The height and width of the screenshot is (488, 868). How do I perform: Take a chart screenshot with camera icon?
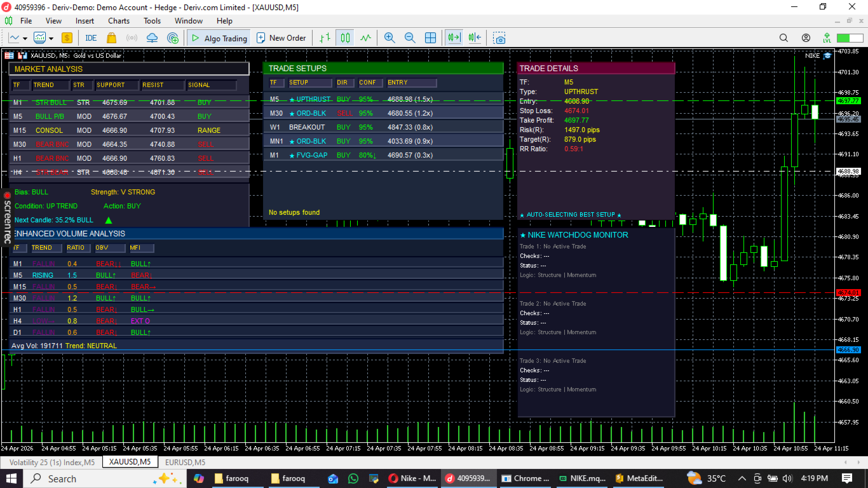tap(499, 38)
